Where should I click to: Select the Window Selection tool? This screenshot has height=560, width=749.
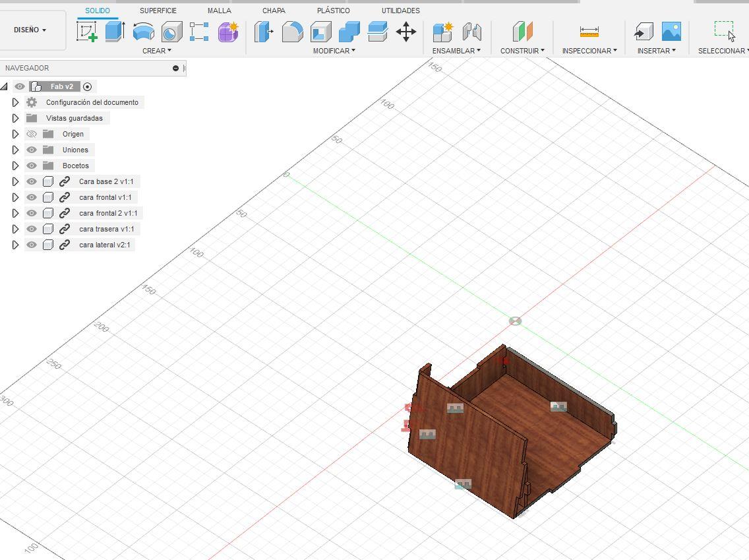725,32
